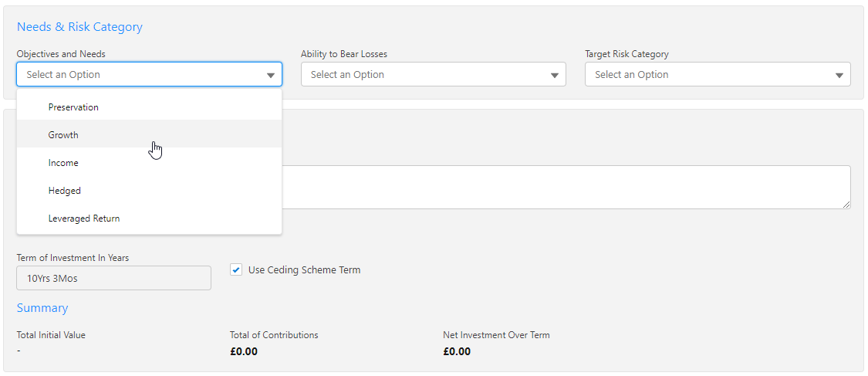Click the Needs & Risk Category heading
This screenshot has width=868, height=376.
pos(79,27)
